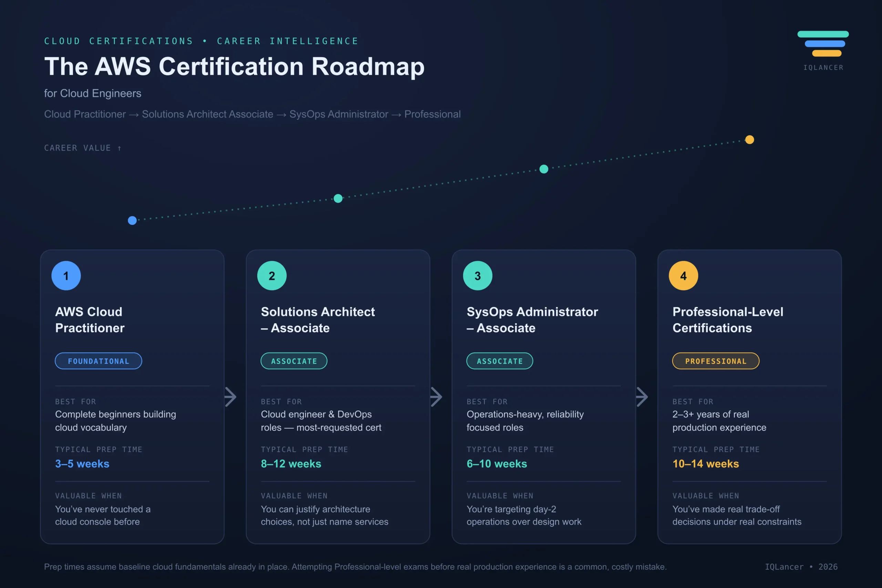Image resolution: width=882 pixels, height=588 pixels.
Task: Click the teal step 2 circle
Action: pos(272,276)
